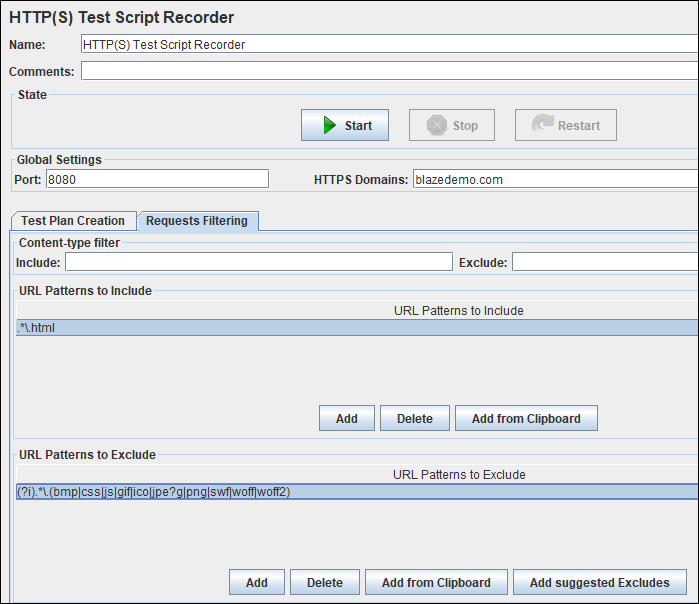Select the .*\.html include pattern row
The image size is (699, 604).
(357, 328)
